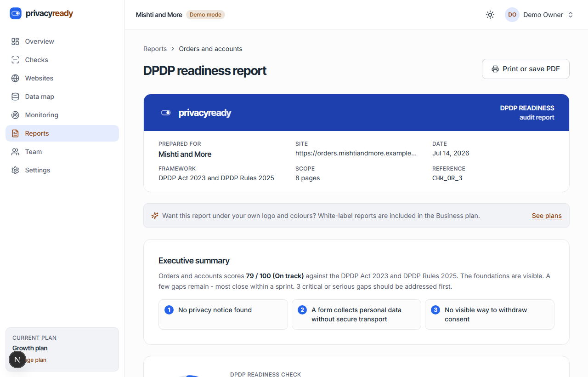Open the Checks section
Image resolution: width=588 pixels, height=377 pixels.
click(62, 60)
